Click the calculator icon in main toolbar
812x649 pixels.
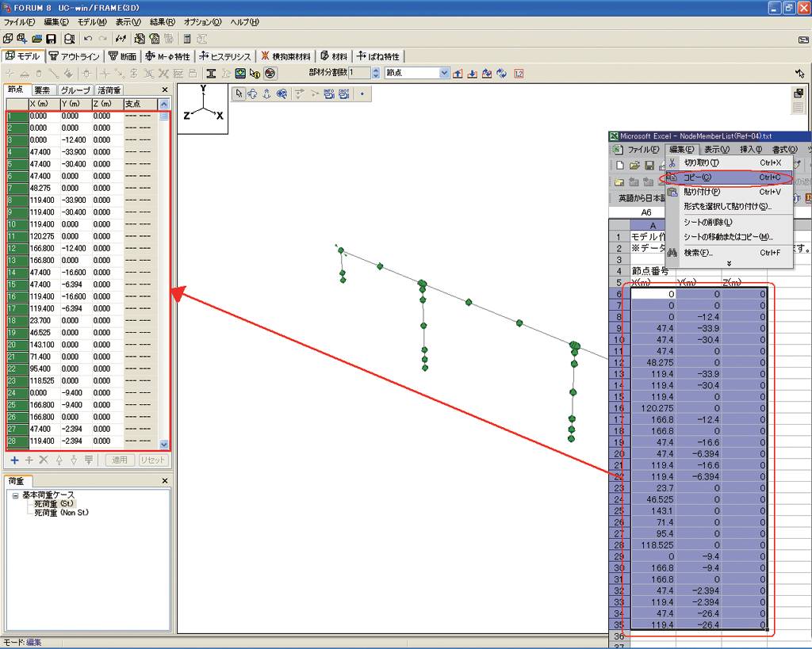pyautogui.click(x=187, y=38)
